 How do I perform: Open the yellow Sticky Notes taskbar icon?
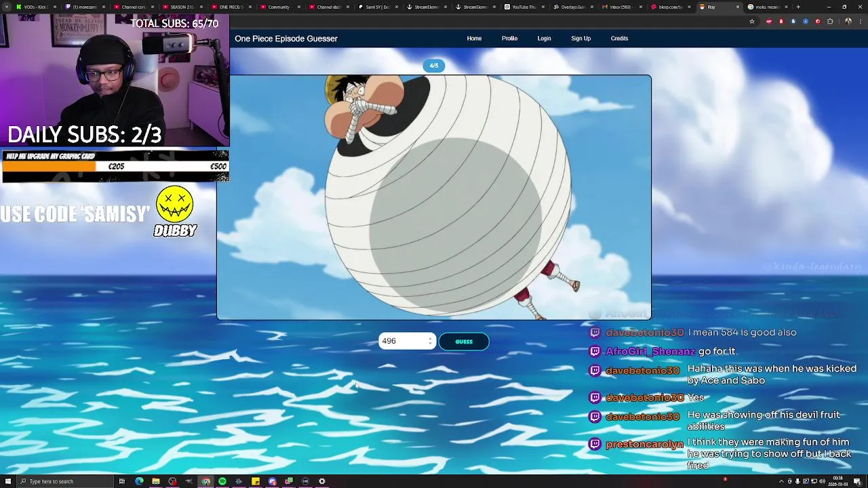click(255, 481)
